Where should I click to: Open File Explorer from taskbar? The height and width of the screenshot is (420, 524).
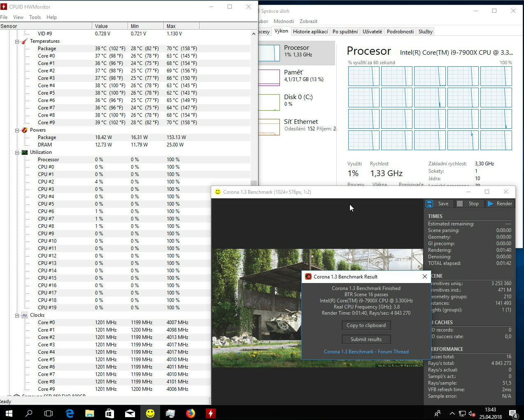90,413
